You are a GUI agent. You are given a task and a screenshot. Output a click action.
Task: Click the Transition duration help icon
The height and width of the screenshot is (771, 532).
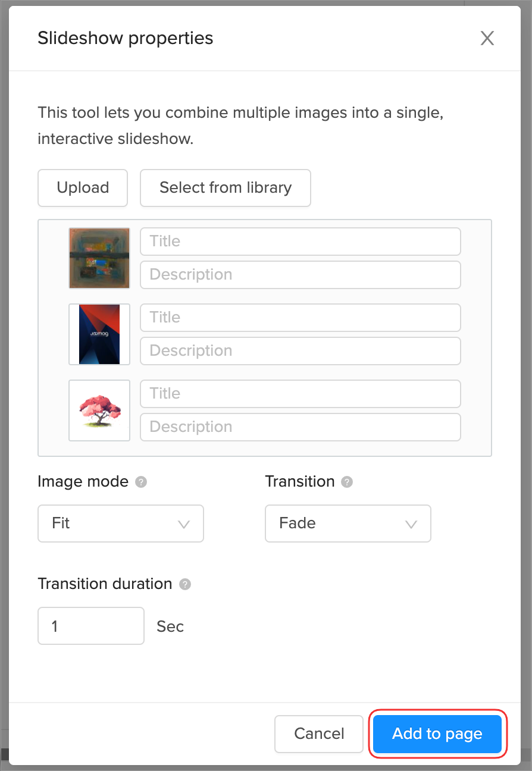[x=185, y=584]
